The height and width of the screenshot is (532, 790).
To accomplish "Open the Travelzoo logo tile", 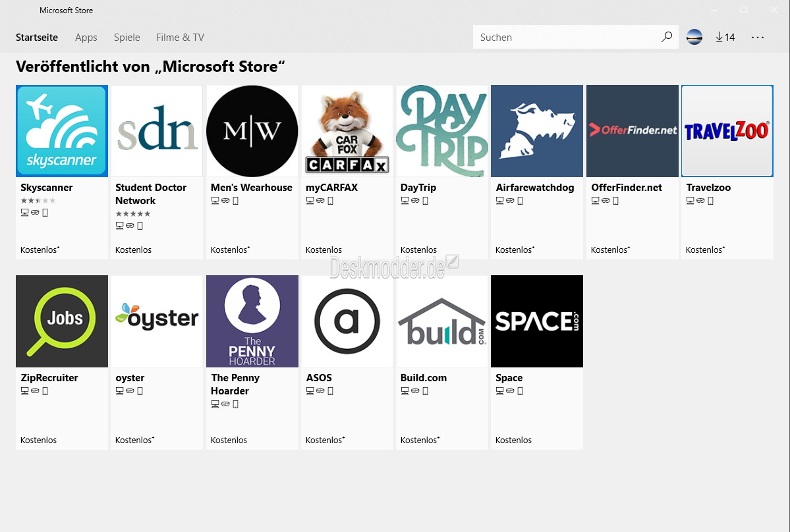I will (x=727, y=131).
